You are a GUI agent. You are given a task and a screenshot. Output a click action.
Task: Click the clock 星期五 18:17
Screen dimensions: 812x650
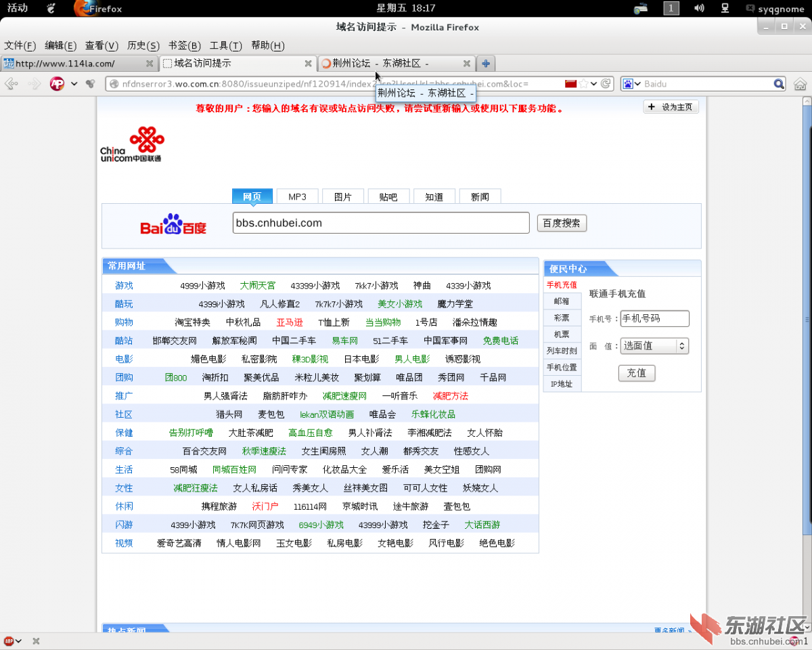(406, 8)
